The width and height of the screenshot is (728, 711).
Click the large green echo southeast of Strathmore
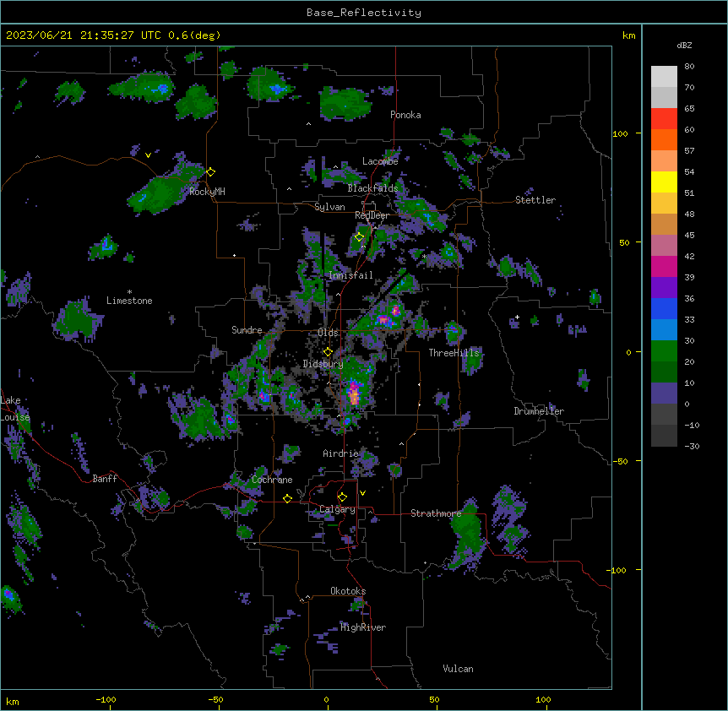pos(467,532)
